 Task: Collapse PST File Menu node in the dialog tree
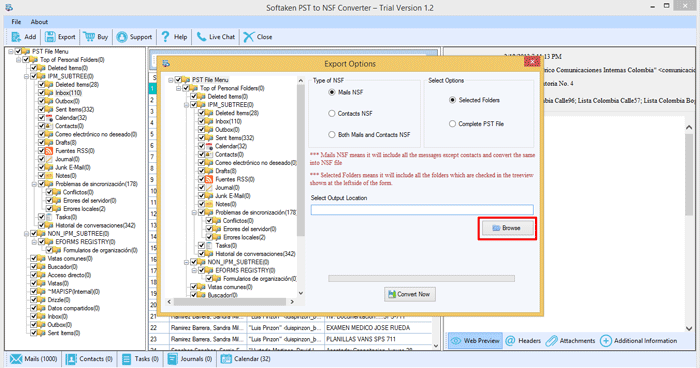click(171, 80)
